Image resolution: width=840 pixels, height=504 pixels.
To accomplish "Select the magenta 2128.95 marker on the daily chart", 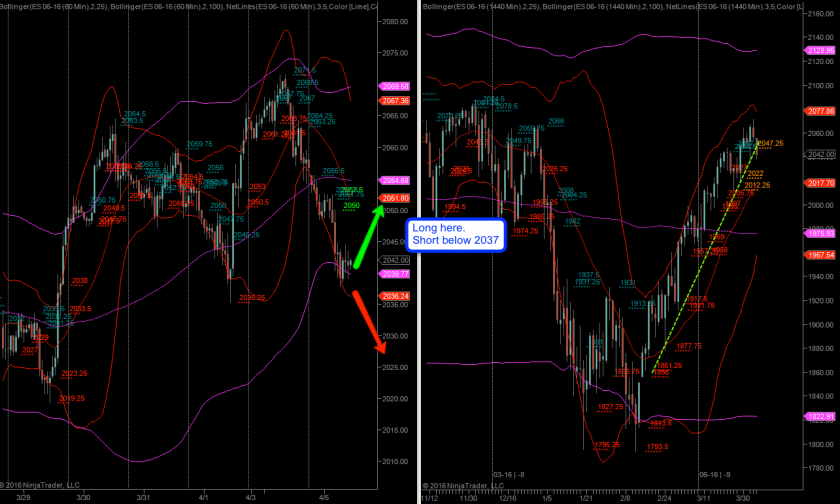I will 820,50.
